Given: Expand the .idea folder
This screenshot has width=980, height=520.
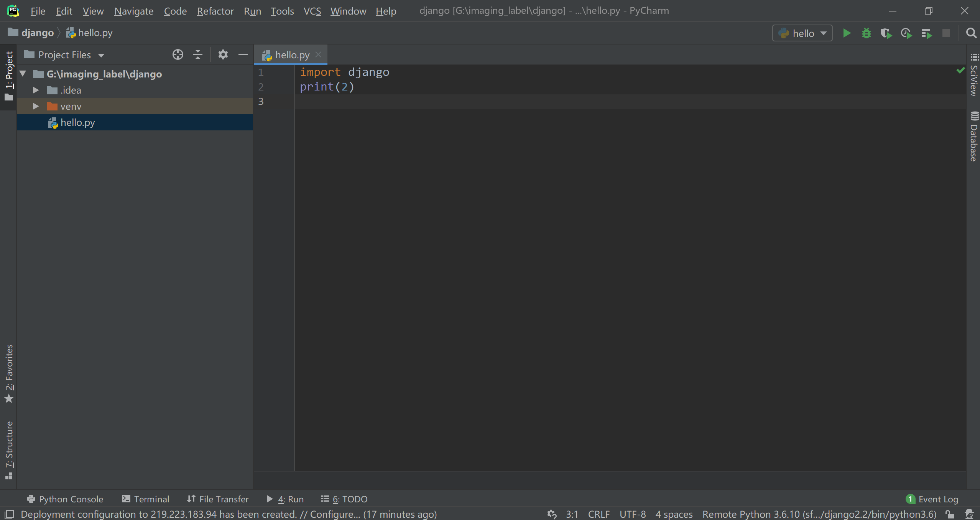Looking at the screenshot, I should coord(36,90).
